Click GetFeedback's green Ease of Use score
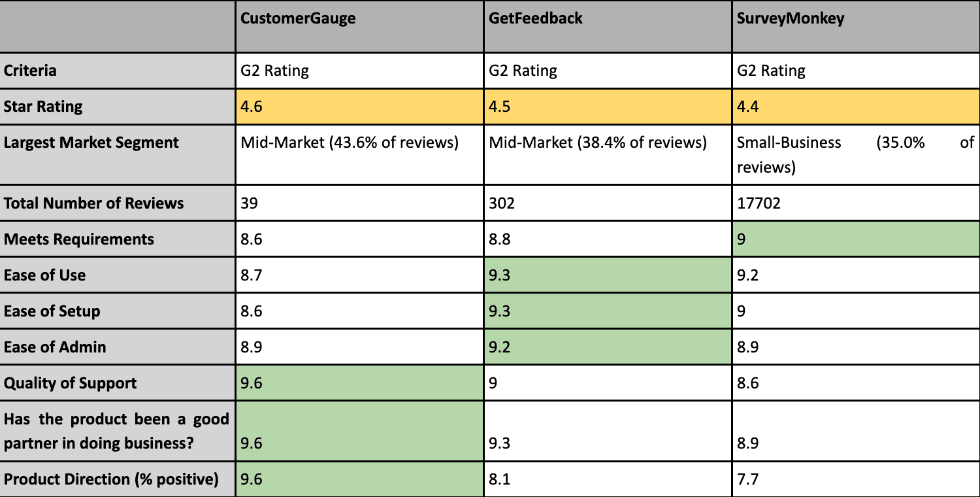This screenshot has height=497, width=980. pyautogui.click(x=608, y=275)
